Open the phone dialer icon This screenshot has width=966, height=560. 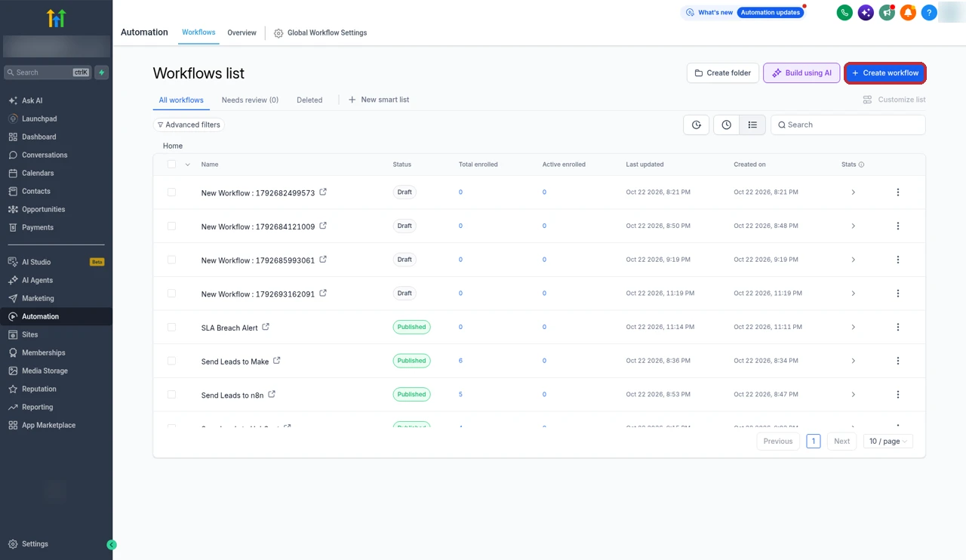pyautogui.click(x=844, y=13)
